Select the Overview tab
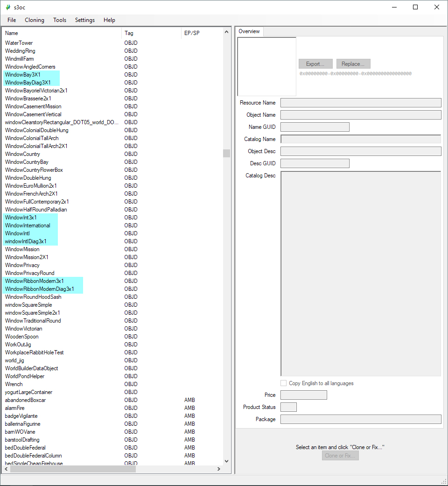 pyautogui.click(x=249, y=31)
